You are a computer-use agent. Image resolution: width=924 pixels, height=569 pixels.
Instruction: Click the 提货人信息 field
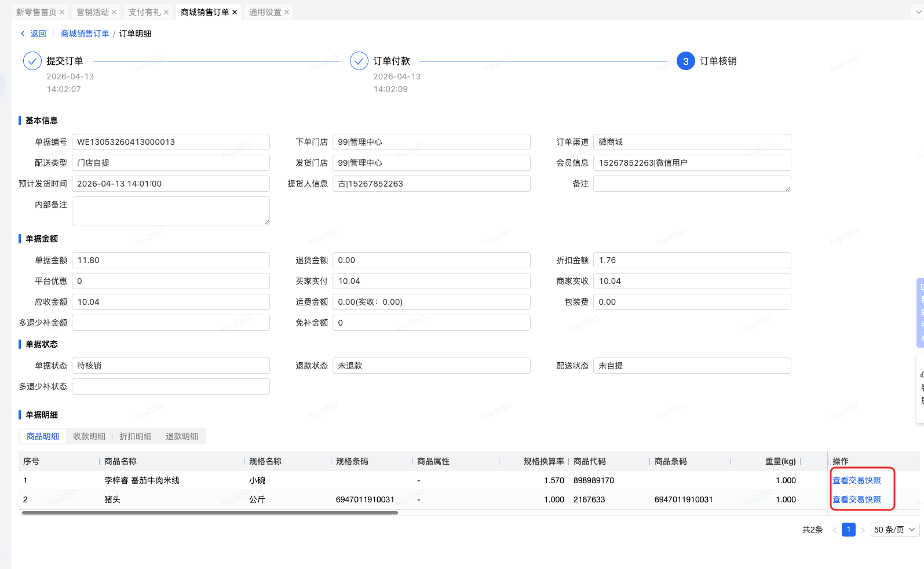(x=432, y=184)
